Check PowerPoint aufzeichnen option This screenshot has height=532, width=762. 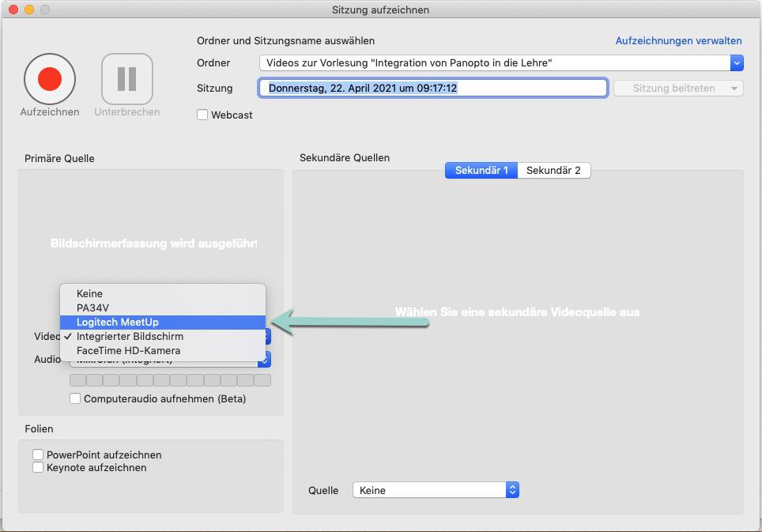38,455
